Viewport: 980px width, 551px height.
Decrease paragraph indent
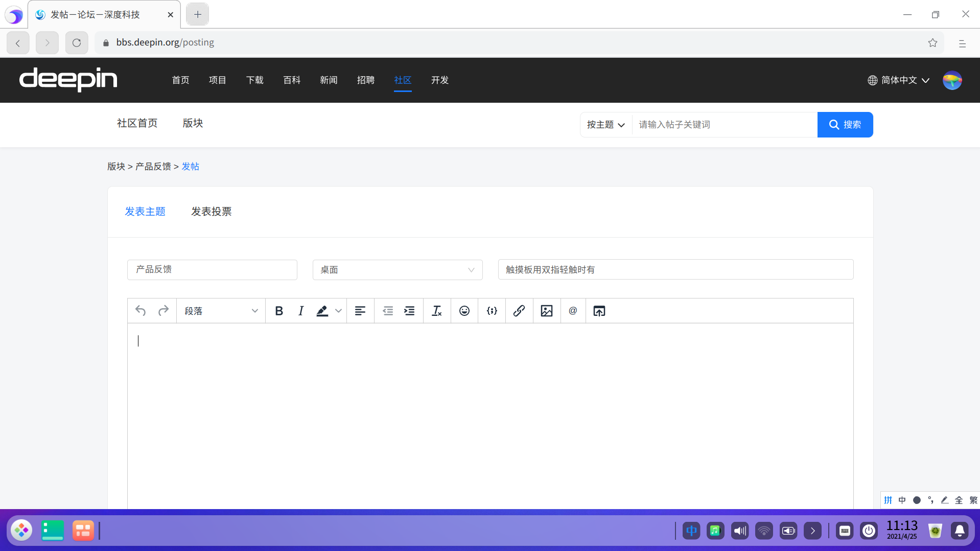388,311
